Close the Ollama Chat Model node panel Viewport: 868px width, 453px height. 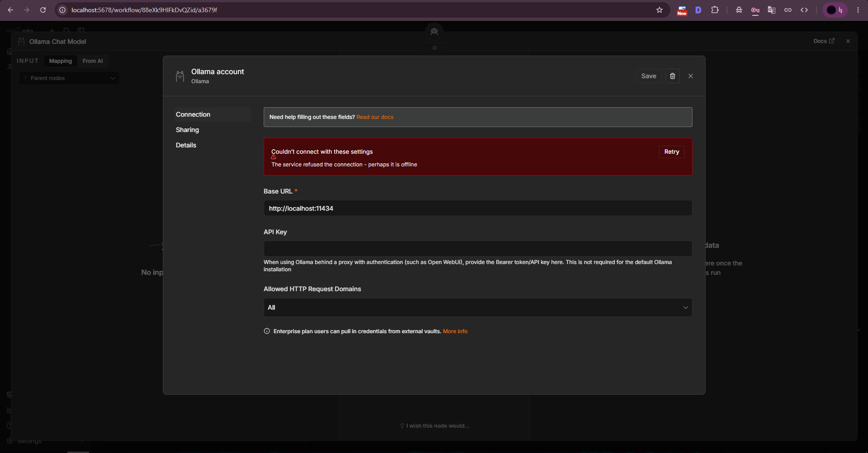click(848, 41)
